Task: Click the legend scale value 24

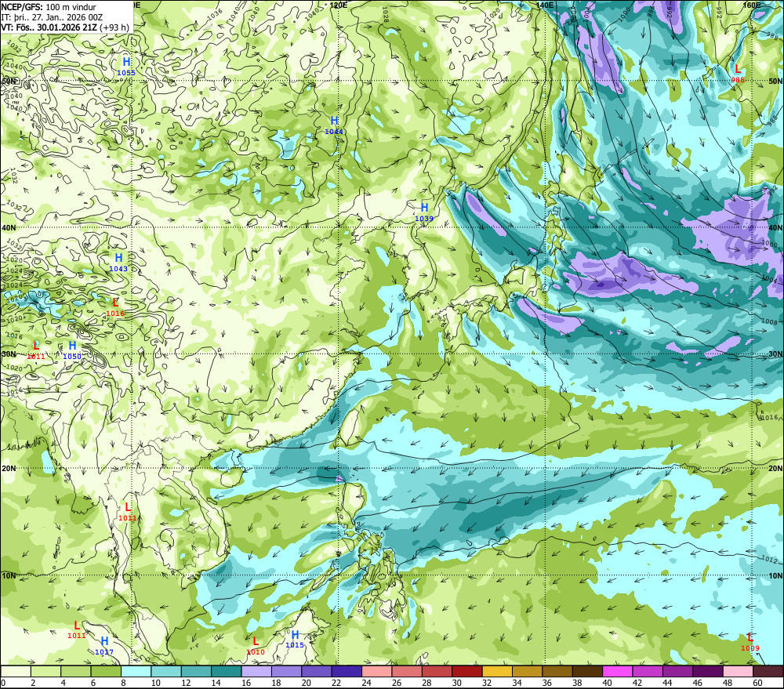Action: [x=366, y=683]
